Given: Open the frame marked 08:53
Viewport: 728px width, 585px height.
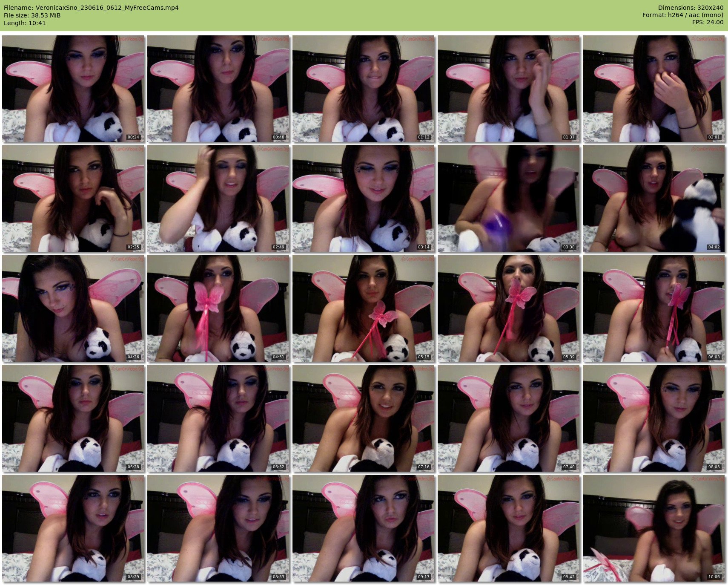Looking at the screenshot, I should pos(218,528).
